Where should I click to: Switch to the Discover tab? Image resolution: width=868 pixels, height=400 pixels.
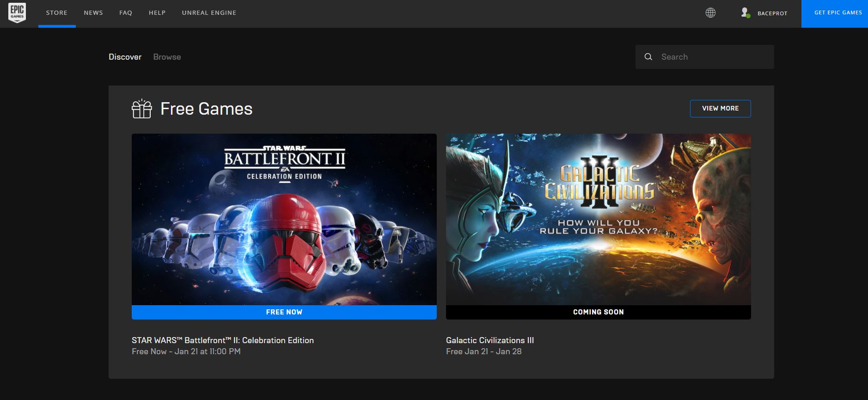[x=125, y=57]
